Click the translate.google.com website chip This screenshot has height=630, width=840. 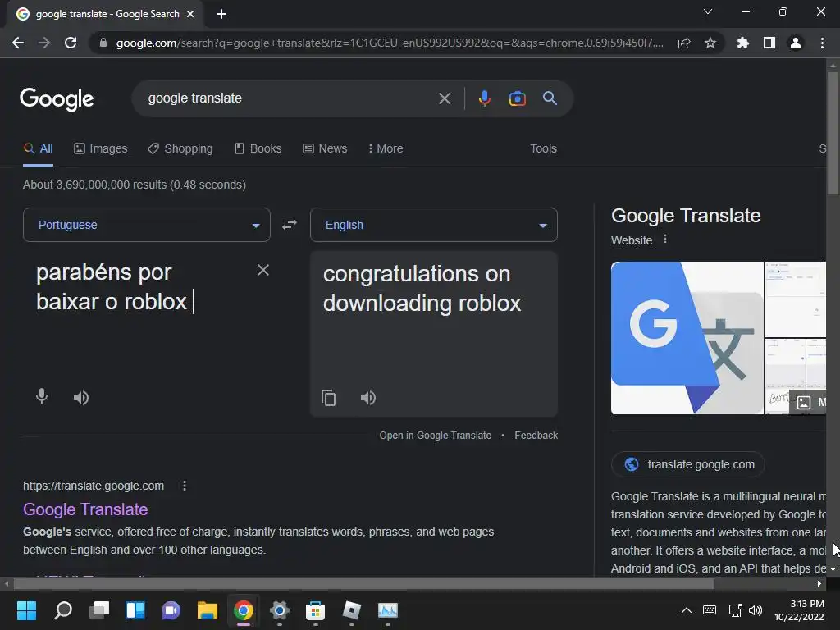(x=688, y=464)
